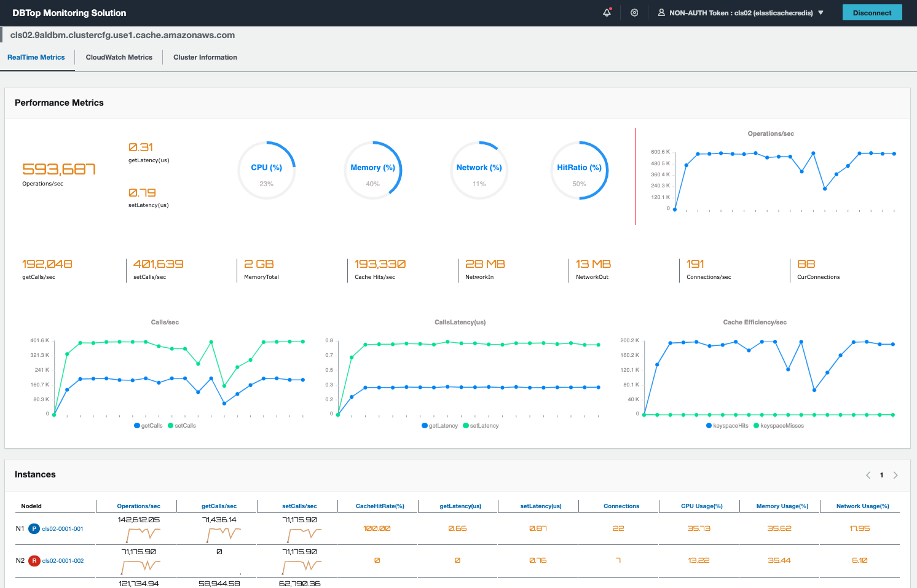
Task: Click the 192,048 getCalls/sec value
Action: click(x=47, y=264)
